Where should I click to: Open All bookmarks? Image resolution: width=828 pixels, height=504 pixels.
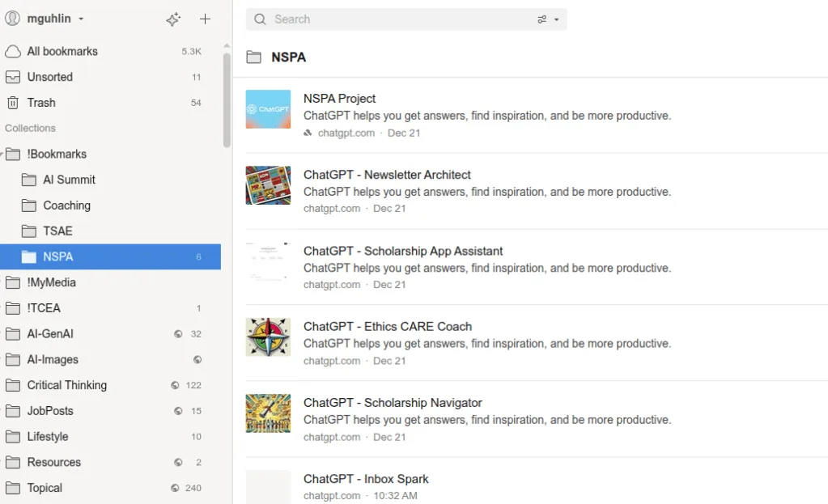[x=110, y=51]
